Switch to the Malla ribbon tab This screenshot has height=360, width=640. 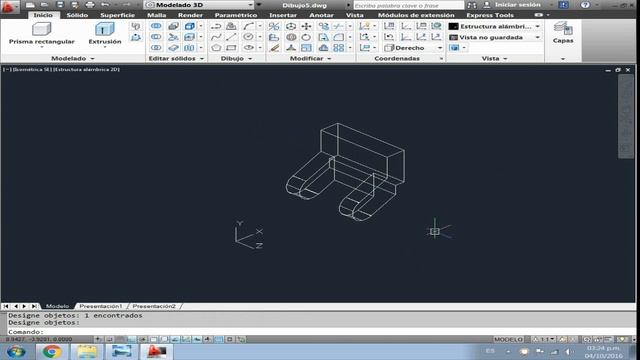(157, 15)
